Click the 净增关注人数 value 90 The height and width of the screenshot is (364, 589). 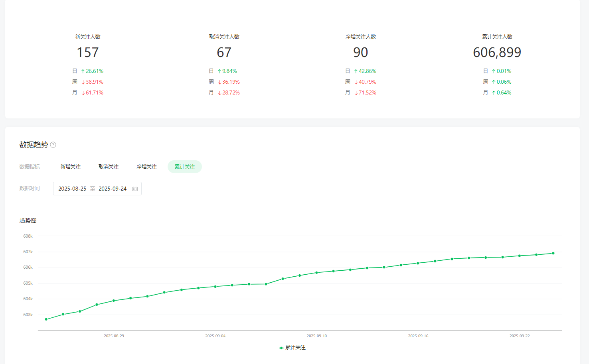[361, 52]
